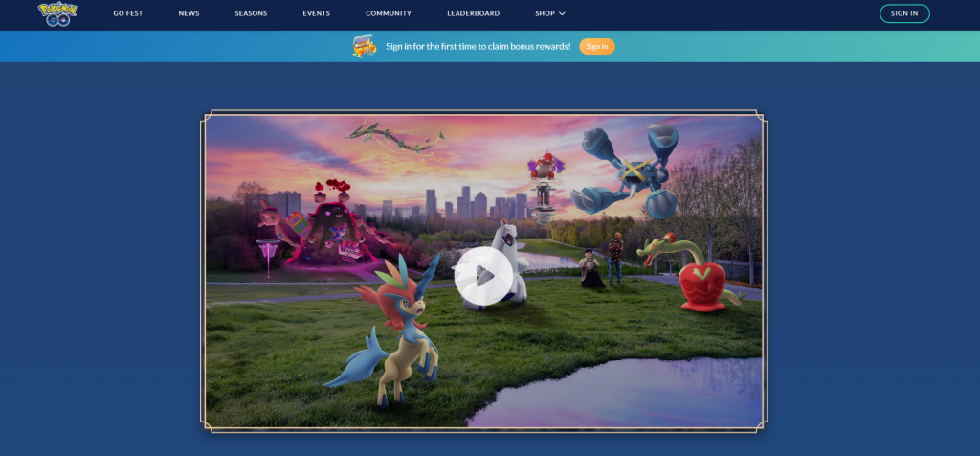Click the treasure chest rewards icon

coord(365,46)
